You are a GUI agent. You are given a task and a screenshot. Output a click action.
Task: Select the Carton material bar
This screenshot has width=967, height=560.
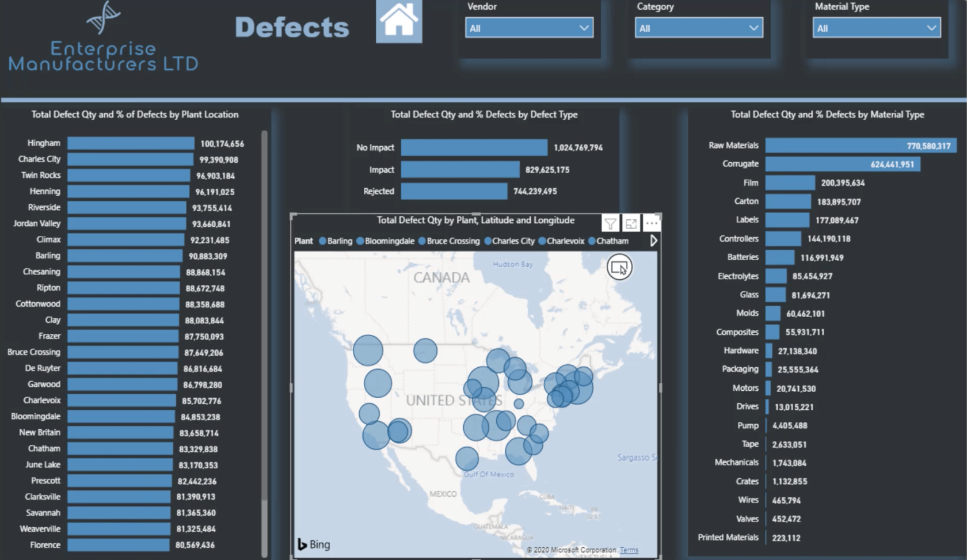788,201
